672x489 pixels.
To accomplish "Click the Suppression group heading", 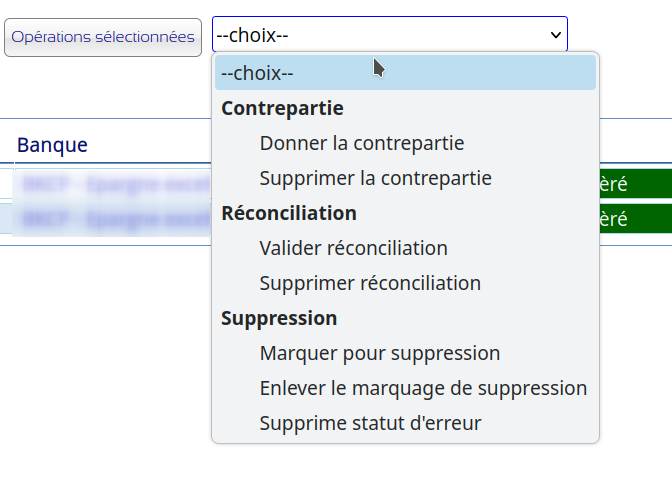I will [279, 318].
